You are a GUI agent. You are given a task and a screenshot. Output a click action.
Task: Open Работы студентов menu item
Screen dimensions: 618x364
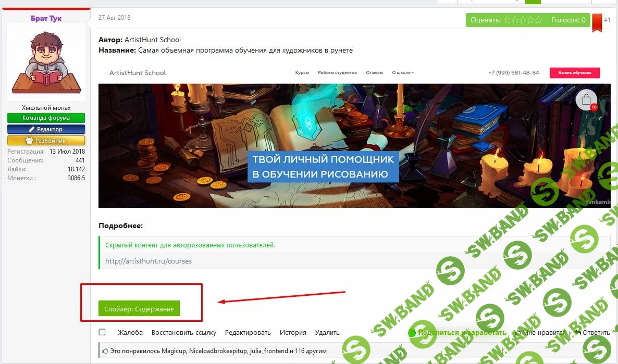337,73
